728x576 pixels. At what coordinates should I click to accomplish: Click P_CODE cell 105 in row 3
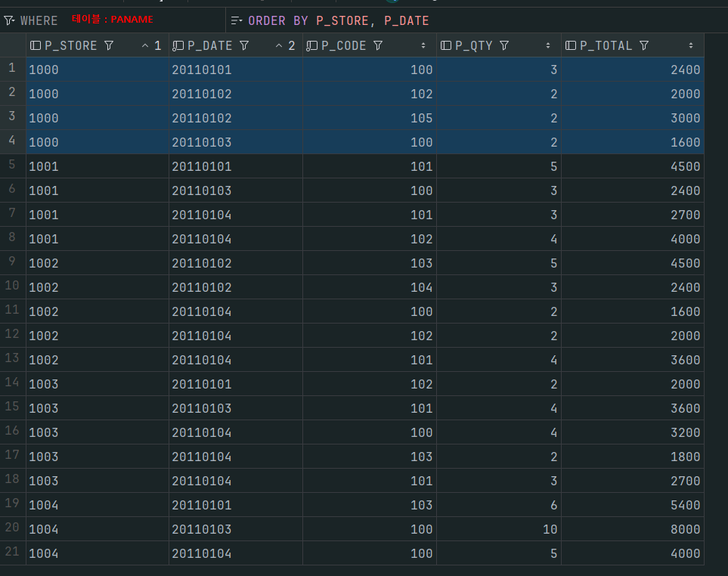(x=370, y=118)
